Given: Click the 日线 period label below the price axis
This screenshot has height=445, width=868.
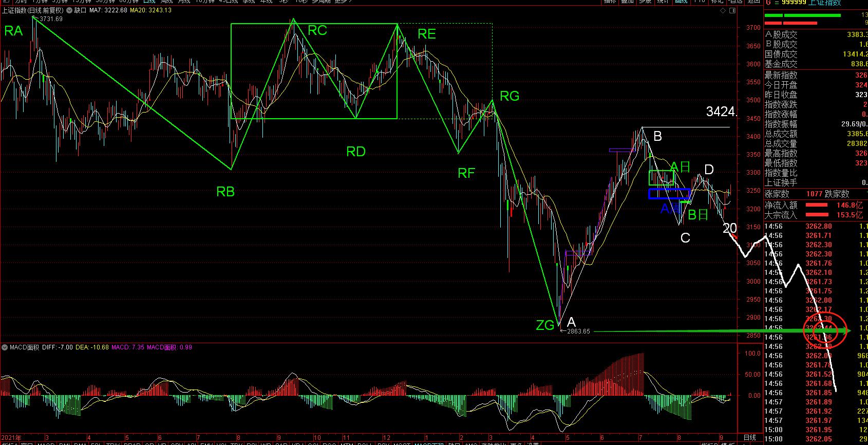Looking at the screenshot, I should [x=750, y=438].
